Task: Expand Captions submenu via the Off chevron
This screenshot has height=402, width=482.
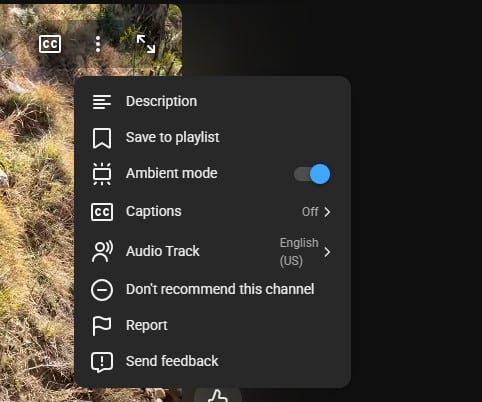Action: (327, 212)
